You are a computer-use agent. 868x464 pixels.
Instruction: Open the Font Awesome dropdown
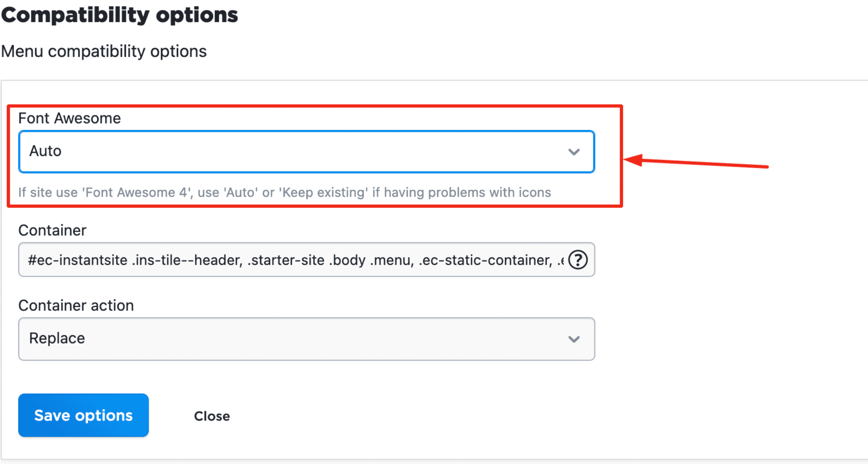[306, 152]
